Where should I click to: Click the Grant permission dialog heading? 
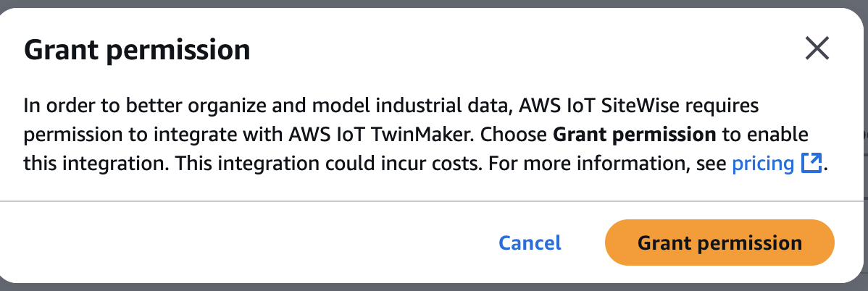point(137,50)
